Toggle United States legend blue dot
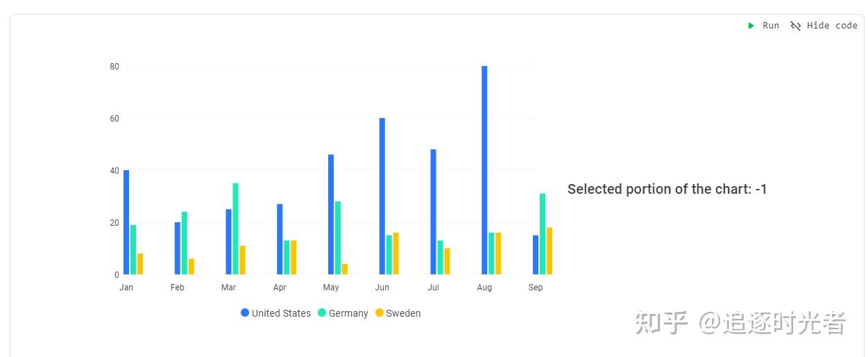This screenshot has height=357, width=868. point(245,313)
